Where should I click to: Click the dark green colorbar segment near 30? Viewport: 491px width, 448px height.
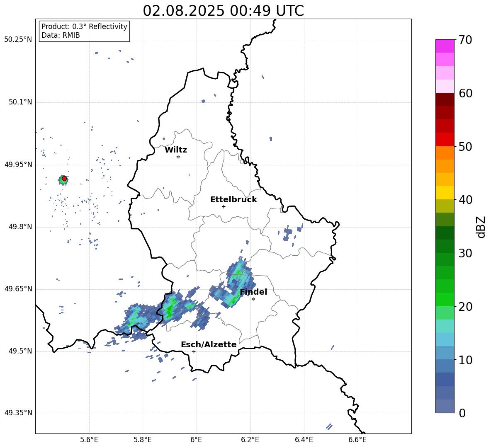pos(445,246)
